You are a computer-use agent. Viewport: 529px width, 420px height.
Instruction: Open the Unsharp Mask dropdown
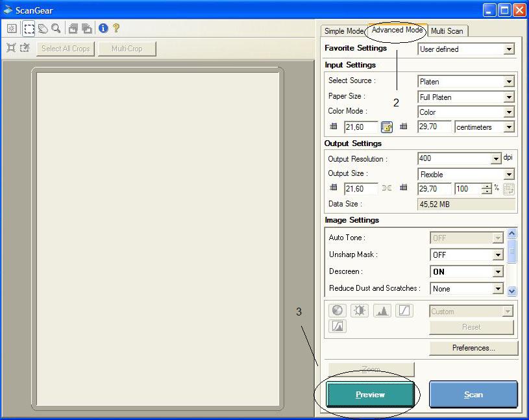pyautogui.click(x=467, y=254)
